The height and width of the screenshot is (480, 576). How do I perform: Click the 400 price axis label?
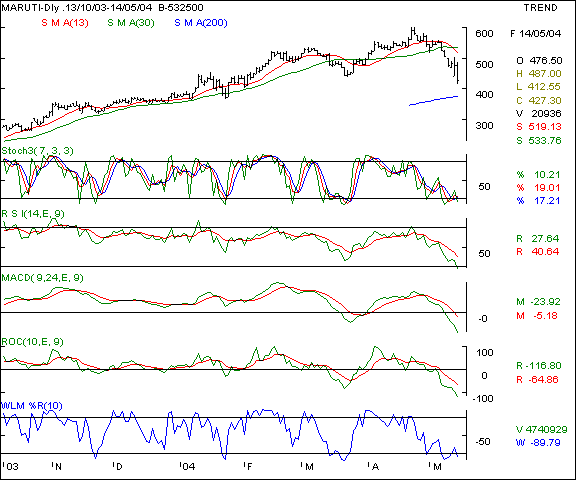click(484, 94)
